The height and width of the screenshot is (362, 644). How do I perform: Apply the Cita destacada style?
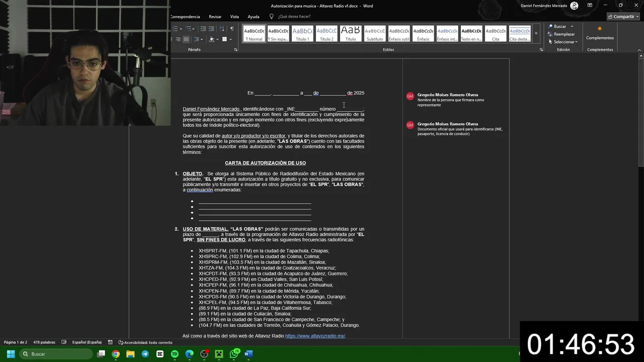click(x=520, y=34)
